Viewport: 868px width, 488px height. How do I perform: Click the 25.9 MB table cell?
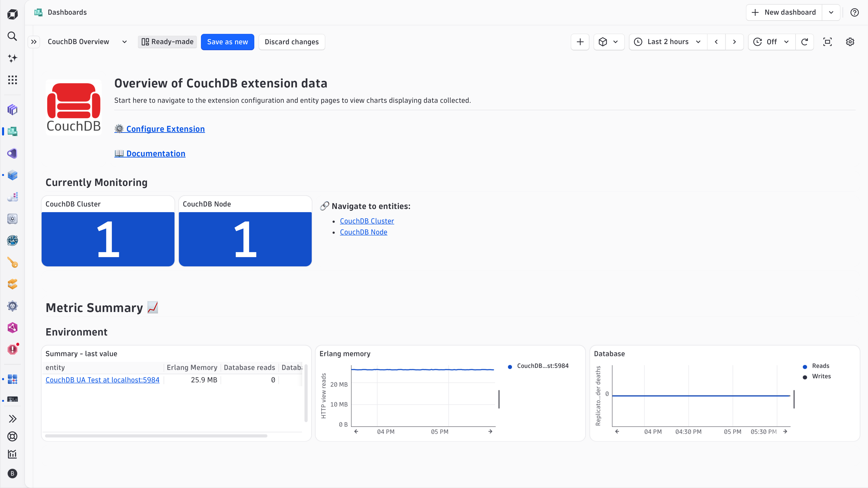point(204,380)
